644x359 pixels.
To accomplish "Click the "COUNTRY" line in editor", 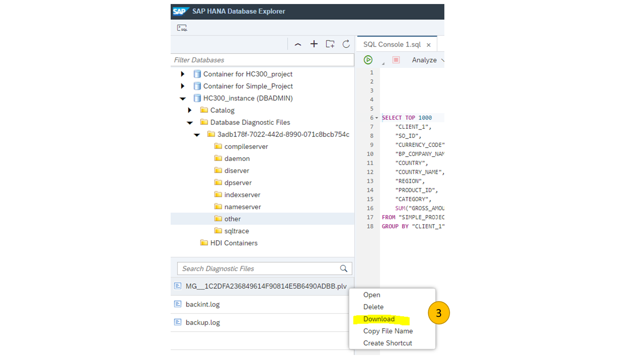I will pos(411,163).
